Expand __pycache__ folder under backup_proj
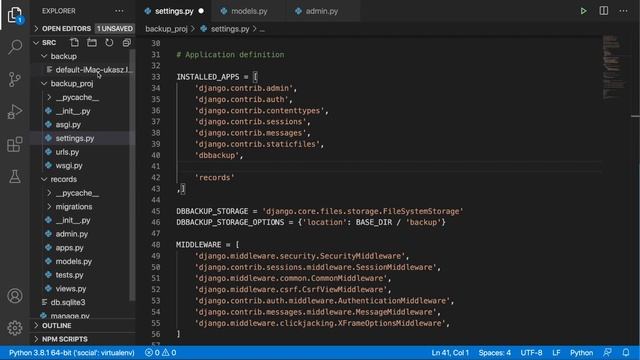Image resolution: width=640 pixels, height=360 pixels. (77, 97)
